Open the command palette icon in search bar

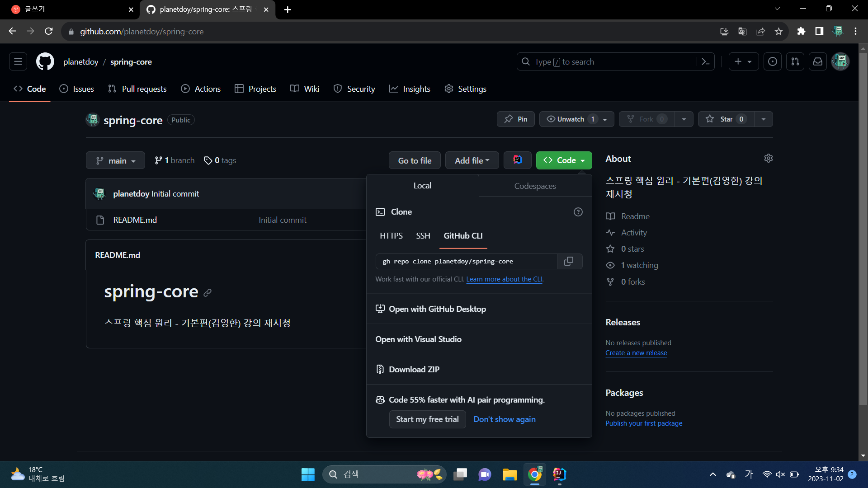706,61
